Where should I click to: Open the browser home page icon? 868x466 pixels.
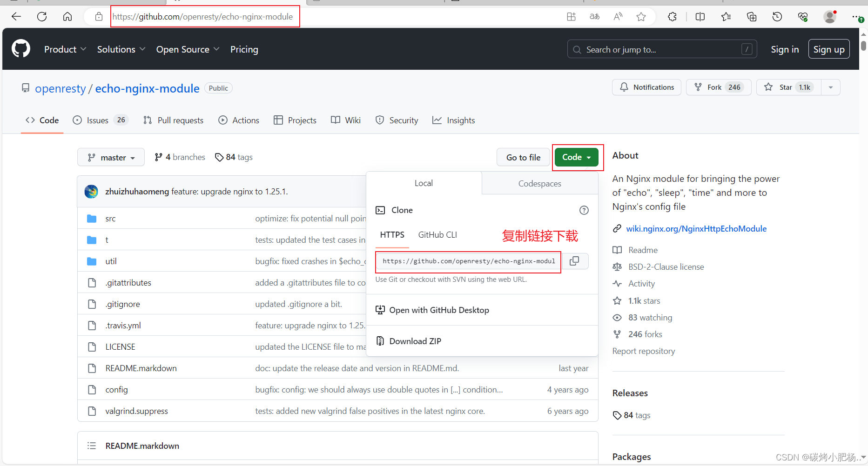point(67,17)
